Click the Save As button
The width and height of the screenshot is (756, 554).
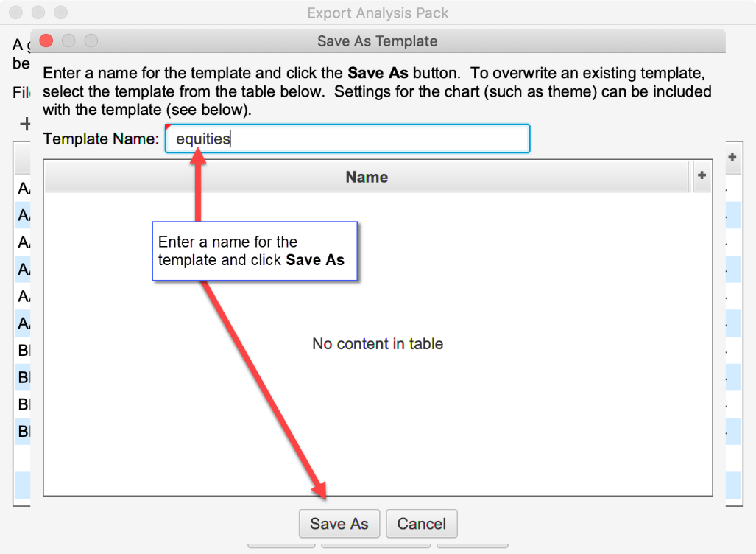[339, 524]
